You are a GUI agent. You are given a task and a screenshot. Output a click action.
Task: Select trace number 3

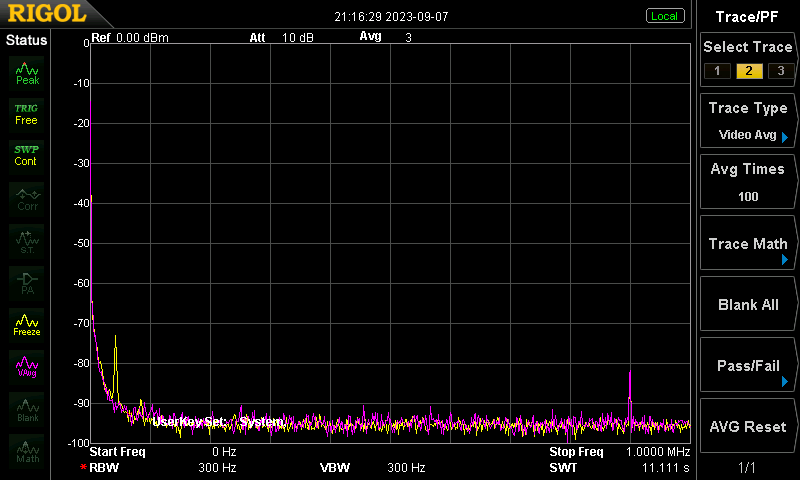[781, 71]
